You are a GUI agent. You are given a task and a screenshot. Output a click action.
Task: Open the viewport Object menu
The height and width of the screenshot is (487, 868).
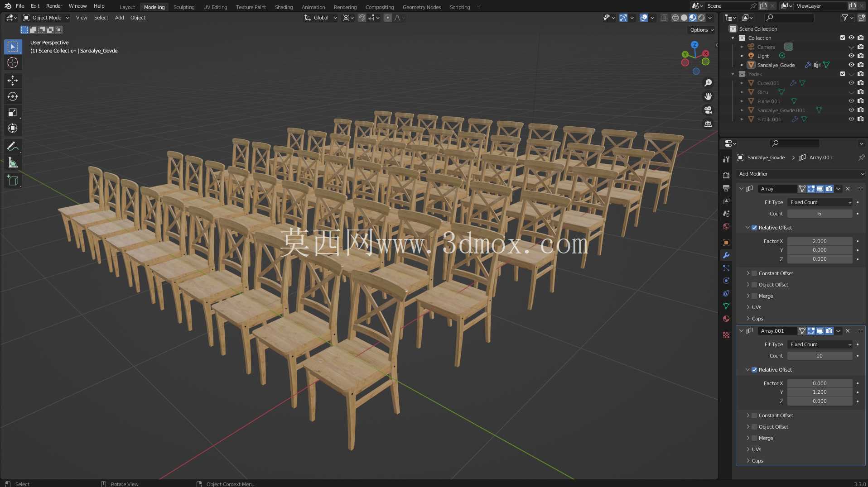tap(138, 18)
